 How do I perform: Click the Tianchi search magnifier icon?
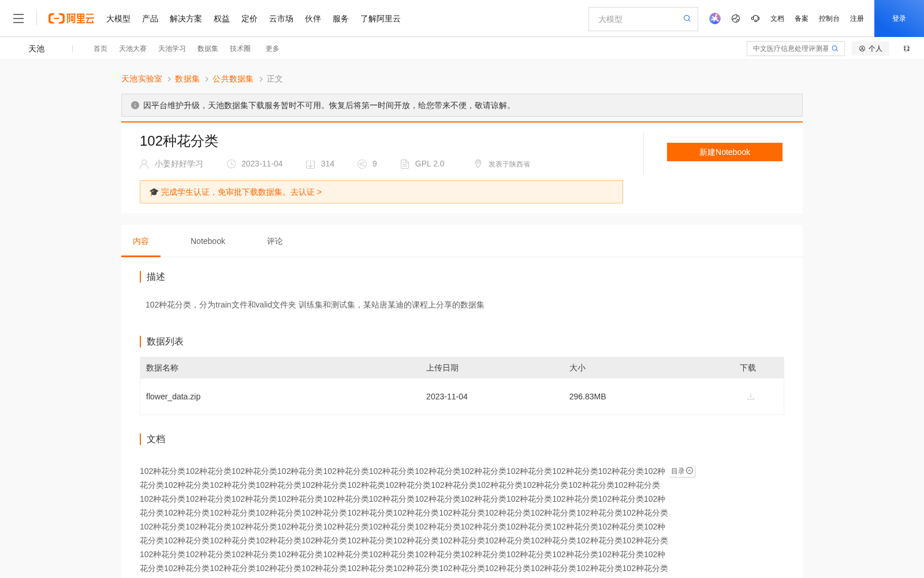835,49
